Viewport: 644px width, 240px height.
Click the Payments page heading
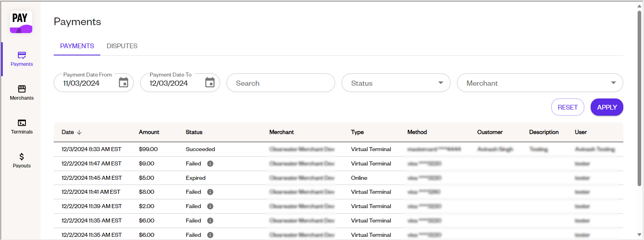click(77, 22)
